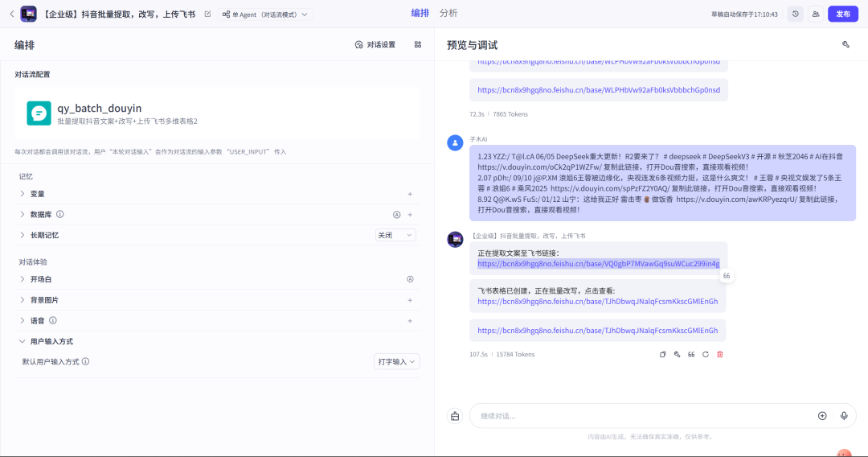Open the TJhDbwq link under 飞书表格已创建 text
This screenshot has width=868, height=457.
597,302
